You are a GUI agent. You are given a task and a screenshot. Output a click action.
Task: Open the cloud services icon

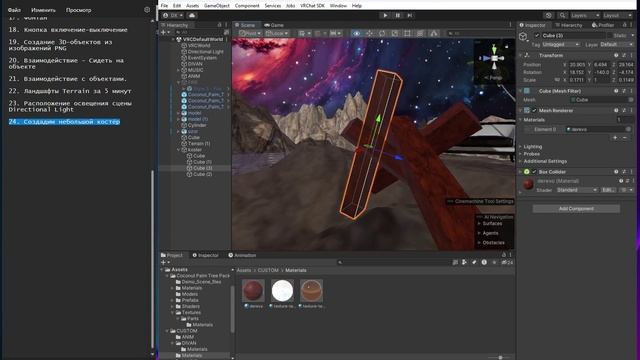coord(192,16)
